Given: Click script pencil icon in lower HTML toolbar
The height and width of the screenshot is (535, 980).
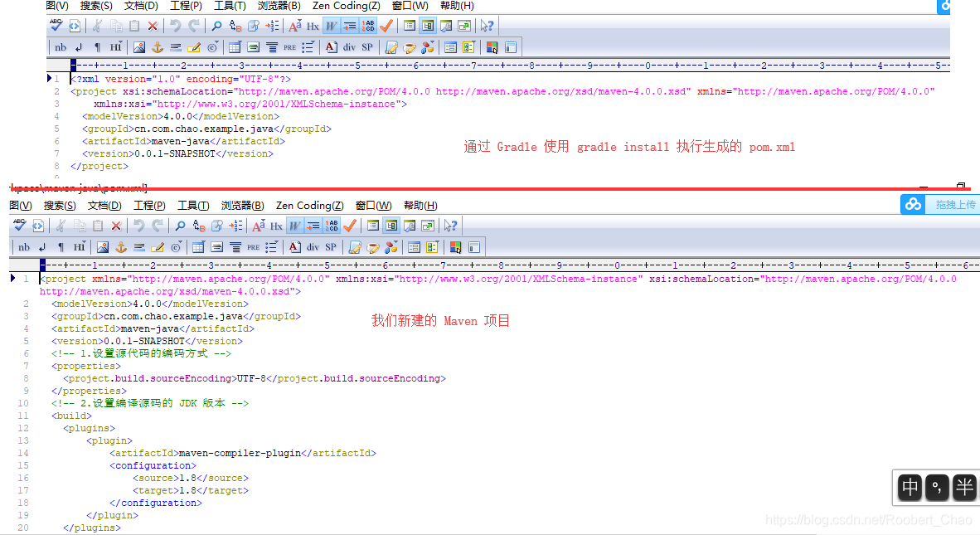Looking at the screenshot, I should [x=354, y=247].
